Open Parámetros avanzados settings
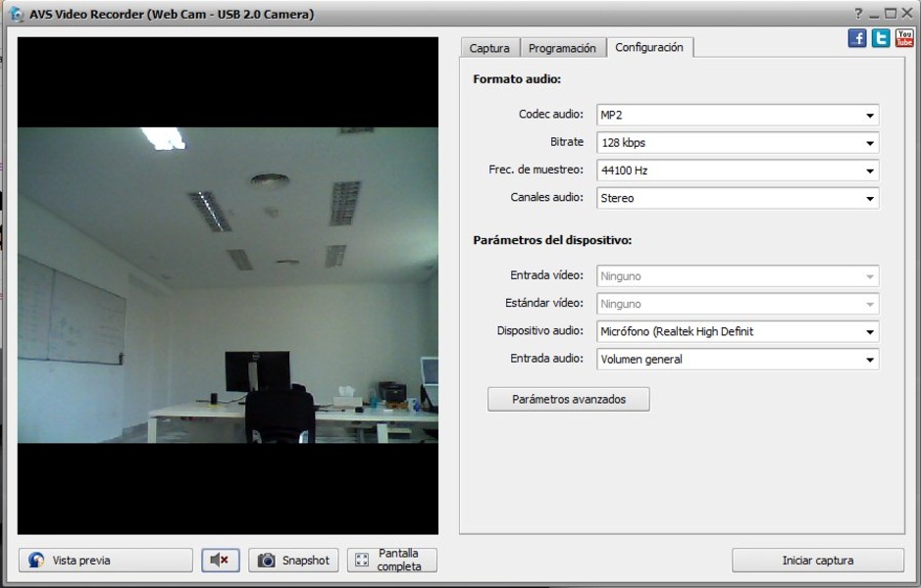 569,399
